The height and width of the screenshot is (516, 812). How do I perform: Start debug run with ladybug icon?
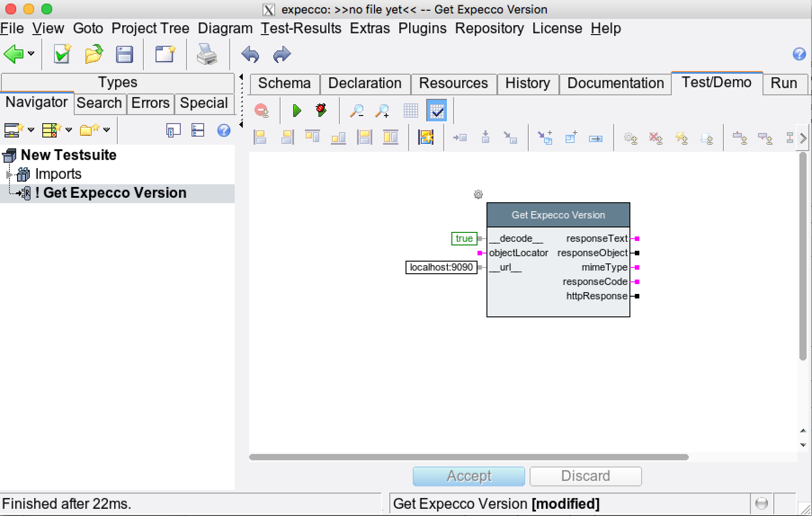pyautogui.click(x=321, y=110)
